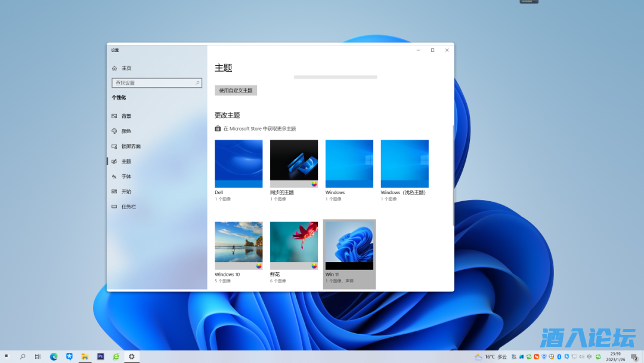
Task: Apply the Dell theme thumbnail
Action: [239, 164]
